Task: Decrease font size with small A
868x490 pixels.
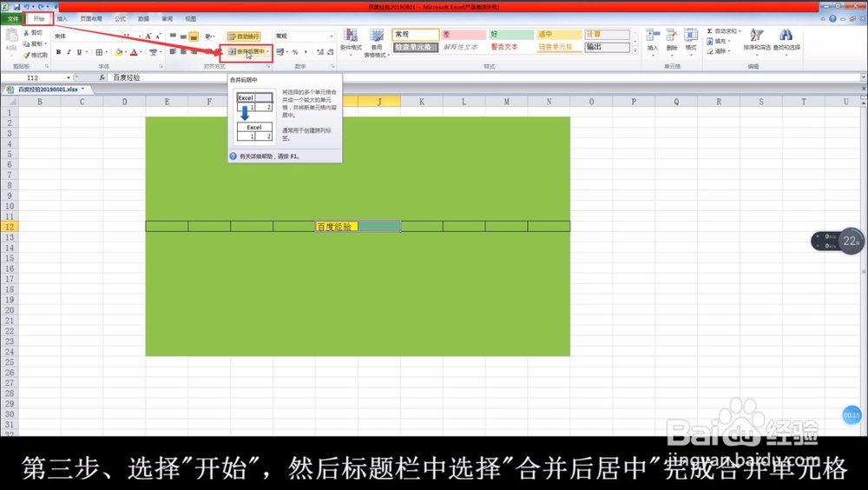Action: 158,36
